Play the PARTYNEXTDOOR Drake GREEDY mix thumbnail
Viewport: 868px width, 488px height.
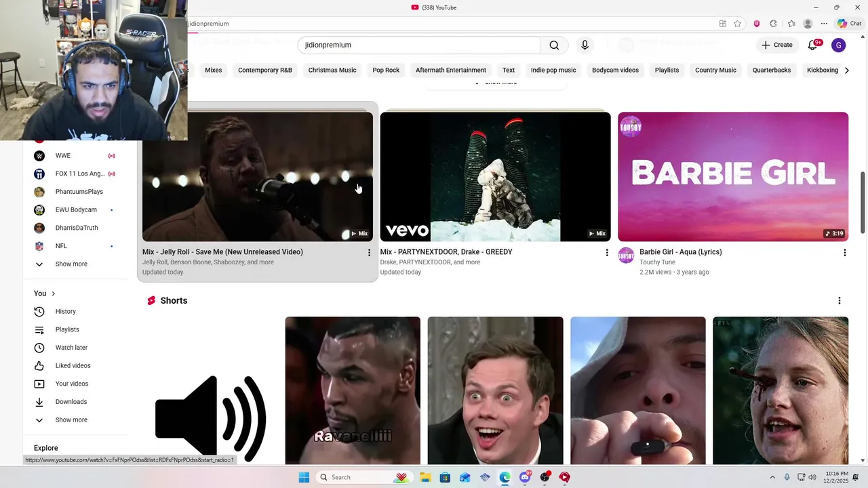coord(495,176)
